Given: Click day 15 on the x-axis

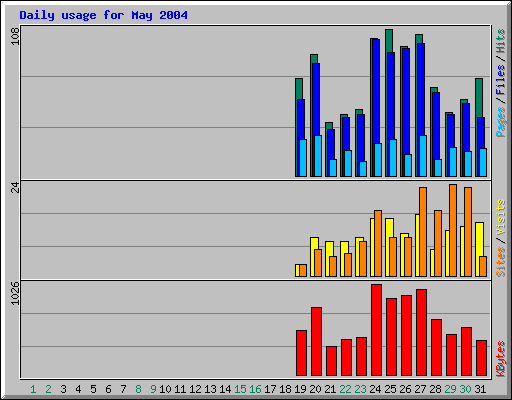Looking at the screenshot, I should tap(240, 389).
